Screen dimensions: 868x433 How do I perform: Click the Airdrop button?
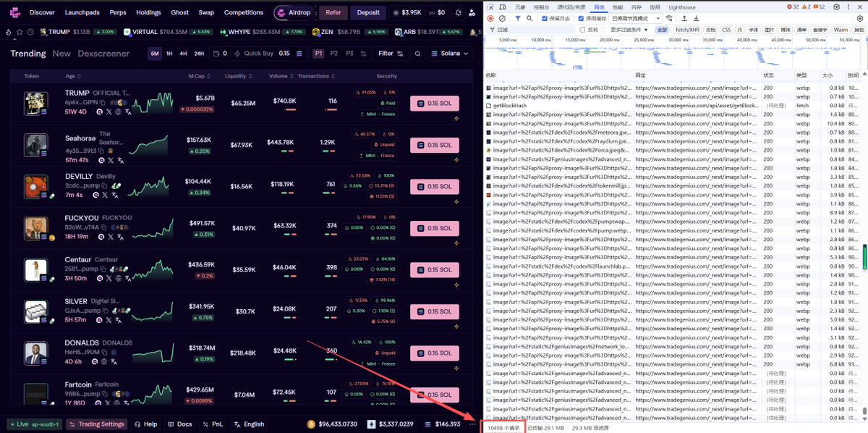[x=294, y=13]
